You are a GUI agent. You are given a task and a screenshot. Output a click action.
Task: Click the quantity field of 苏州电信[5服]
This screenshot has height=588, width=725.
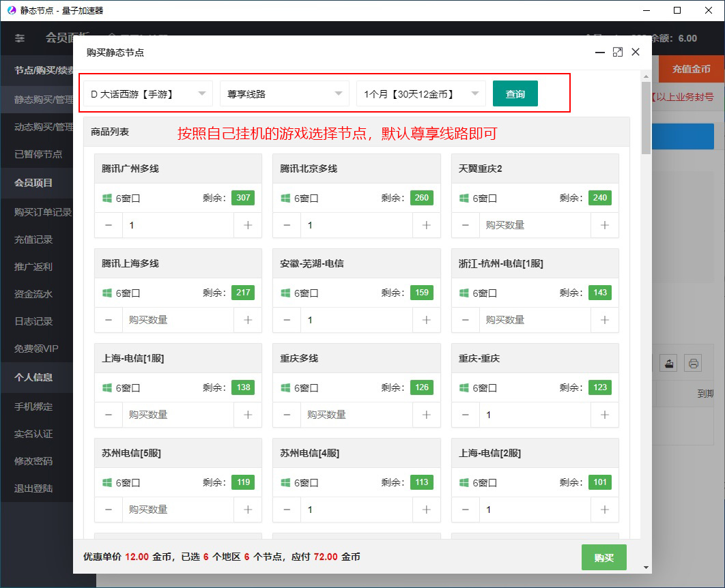point(178,510)
